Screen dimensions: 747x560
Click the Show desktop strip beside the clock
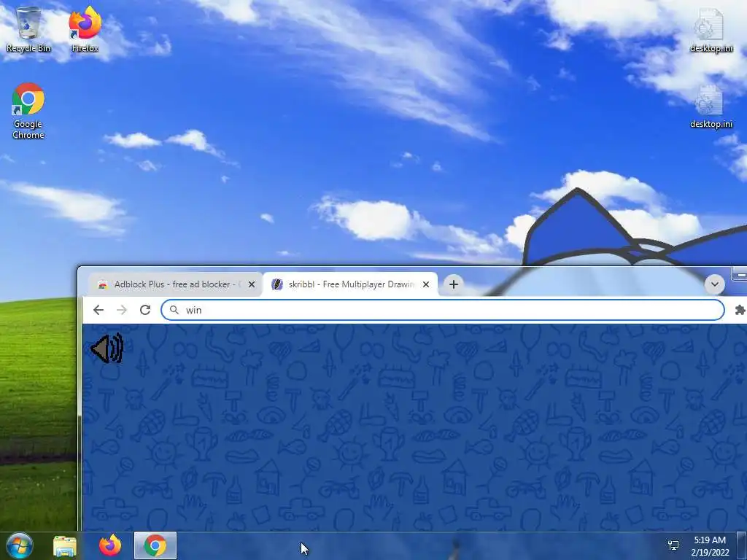[742, 545]
